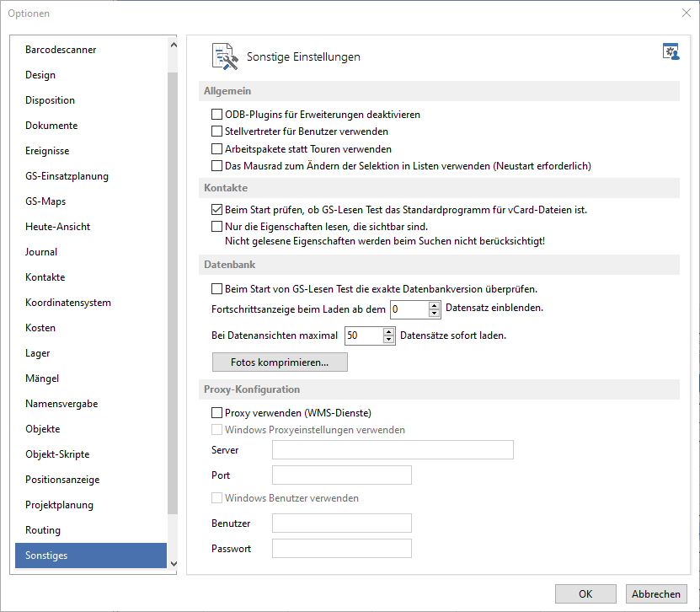
Task: Close the Optionen dialog
Action: (x=687, y=13)
